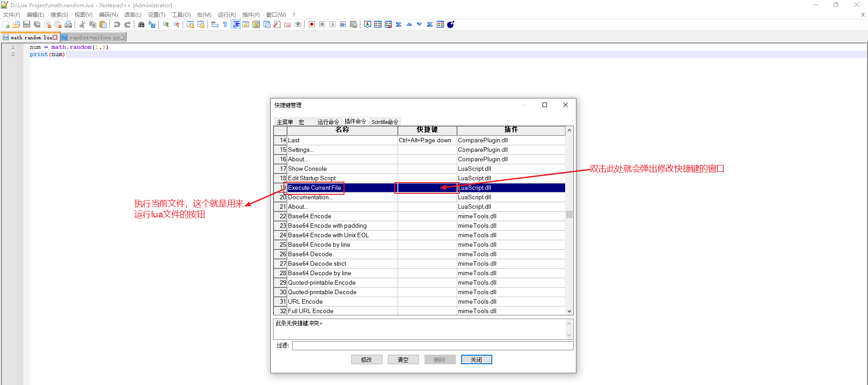Toggle the indent guide toolbar icon

236,24
